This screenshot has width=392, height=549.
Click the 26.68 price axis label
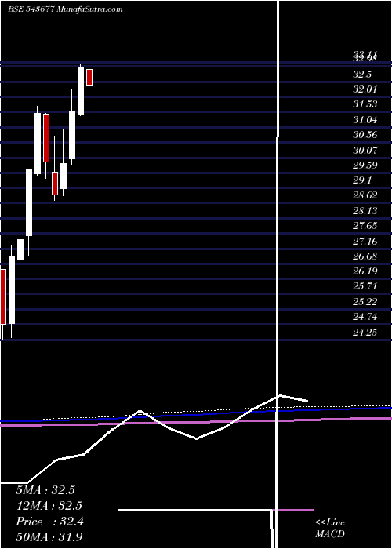pyautogui.click(x=365, y=256)
